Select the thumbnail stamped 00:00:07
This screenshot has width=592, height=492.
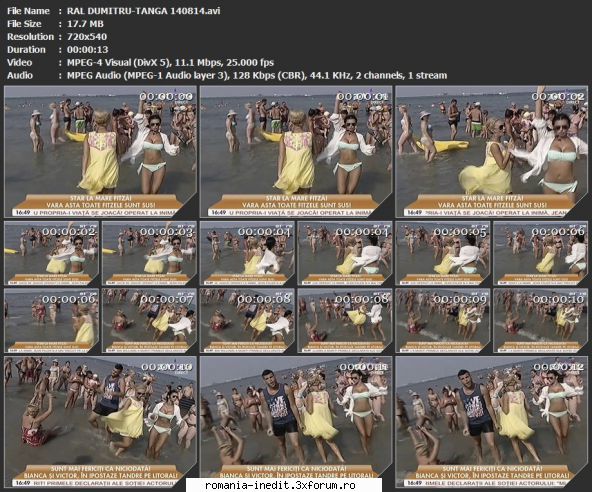point(149,321)
